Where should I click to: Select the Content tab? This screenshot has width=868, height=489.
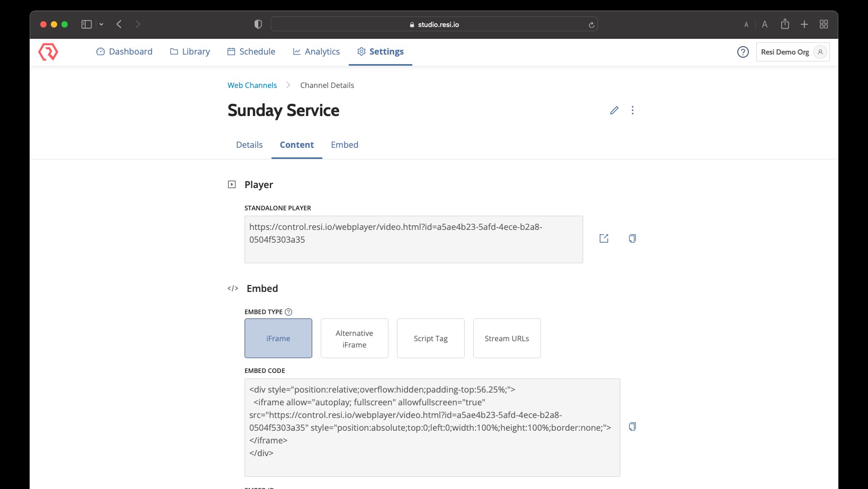pos(297,145)
